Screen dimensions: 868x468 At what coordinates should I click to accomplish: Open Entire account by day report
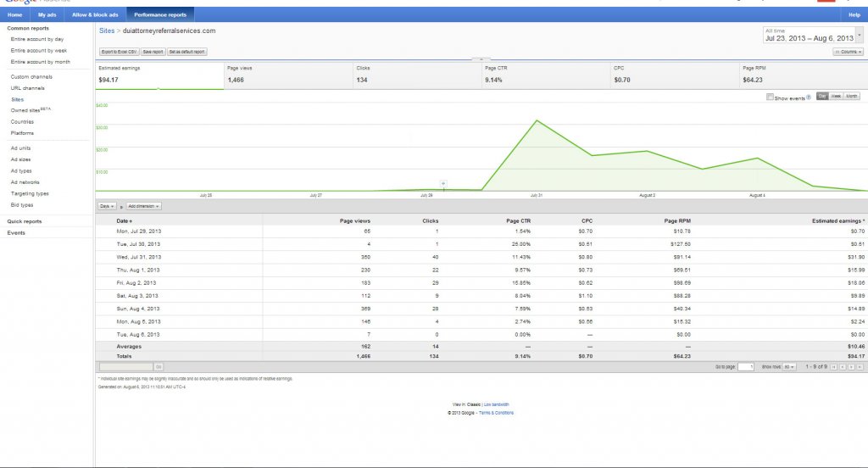[37, 39]
